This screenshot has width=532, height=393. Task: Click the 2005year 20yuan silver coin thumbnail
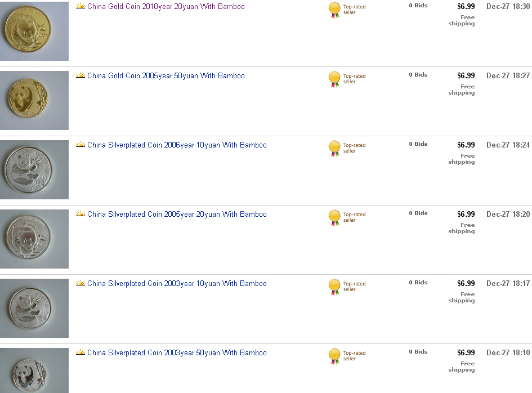[34, 239]
